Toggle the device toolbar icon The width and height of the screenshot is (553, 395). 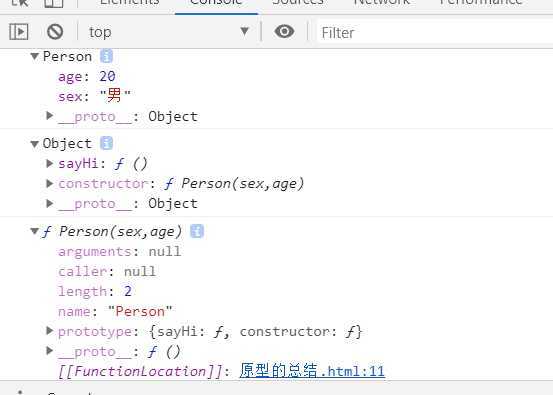pyautogui.click(x=54, y=3)
